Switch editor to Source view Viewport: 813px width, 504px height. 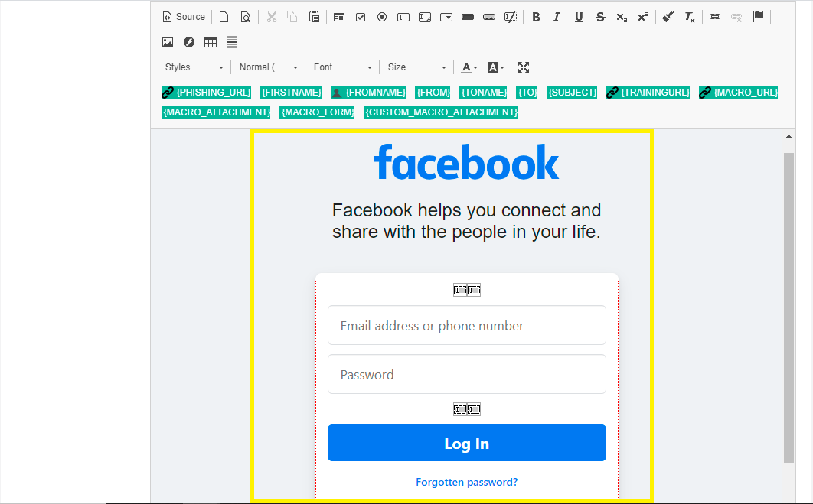coord(184,17)
